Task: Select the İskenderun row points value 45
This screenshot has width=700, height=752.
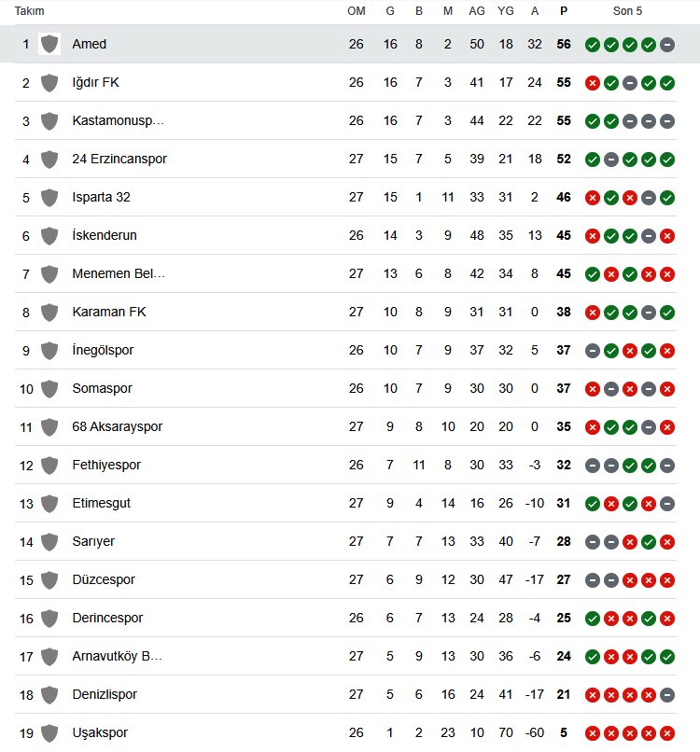Action: (564, 235)
